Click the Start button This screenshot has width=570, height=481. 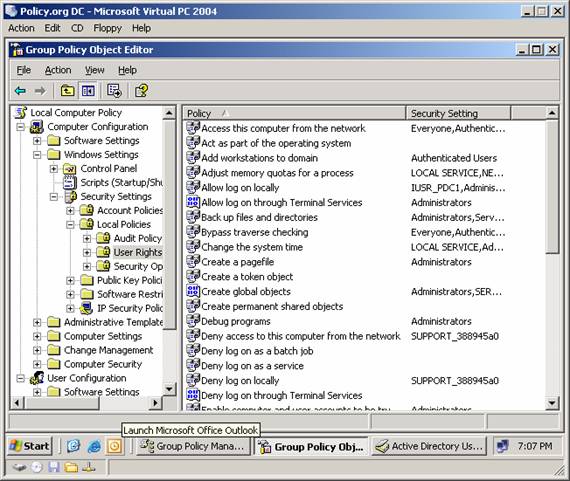point(30,446)
